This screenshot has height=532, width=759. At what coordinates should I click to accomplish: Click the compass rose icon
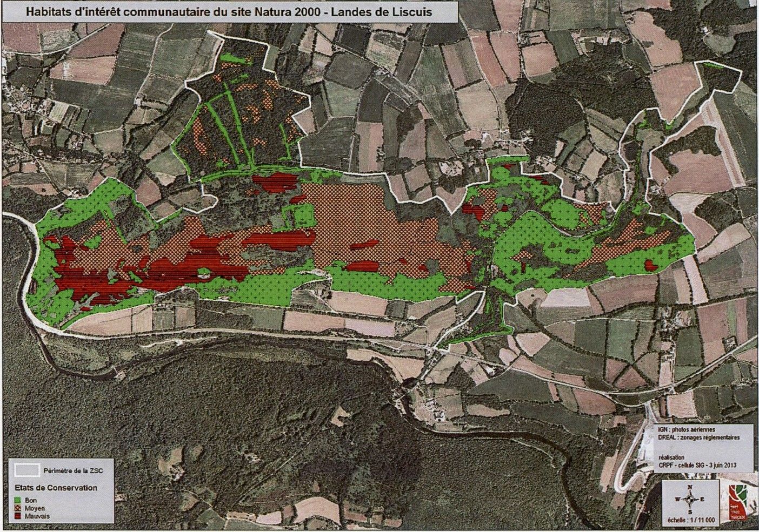coord(689,499)
